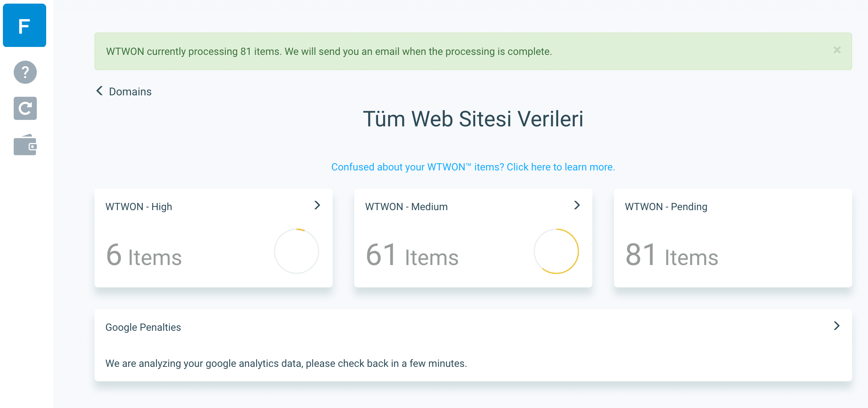
Task: Click the refresh icon in sidebar
Action: [25, 108]
